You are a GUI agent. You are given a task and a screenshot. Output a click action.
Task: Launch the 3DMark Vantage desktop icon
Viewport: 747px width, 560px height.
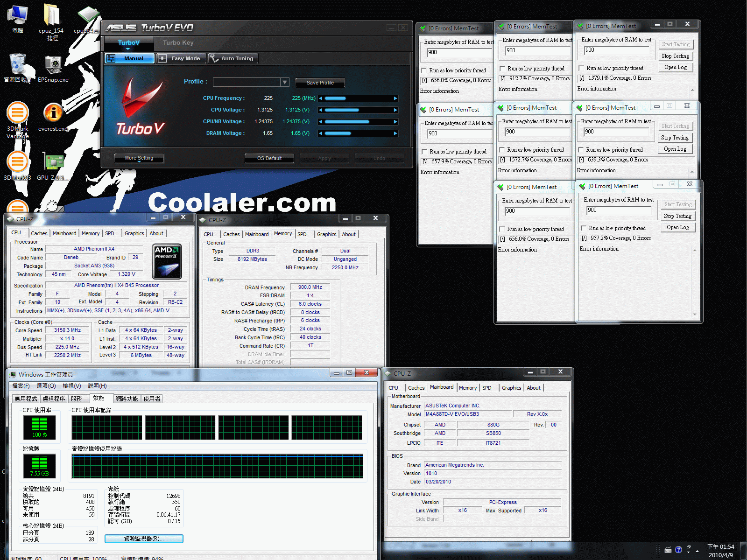[18, 119]
